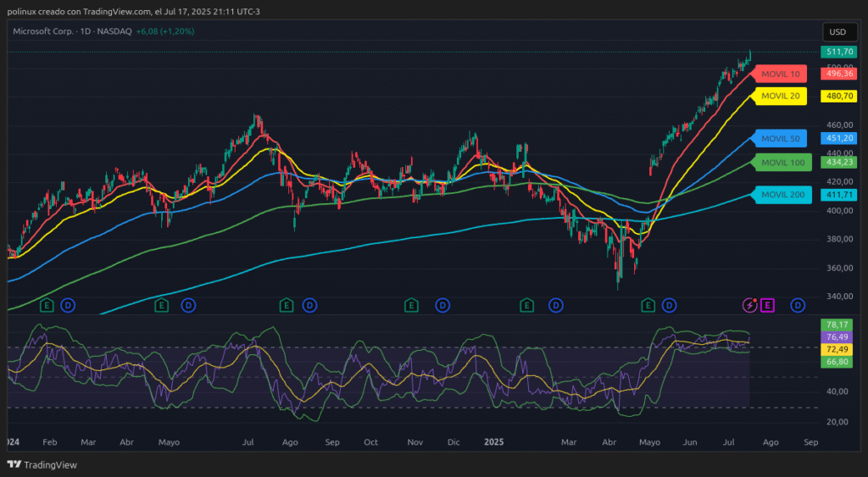The width and height of the screenshot is (868, 477).
Task: Click the earnings E marker above Aug 2024
Action: click(x=287, y=305)
